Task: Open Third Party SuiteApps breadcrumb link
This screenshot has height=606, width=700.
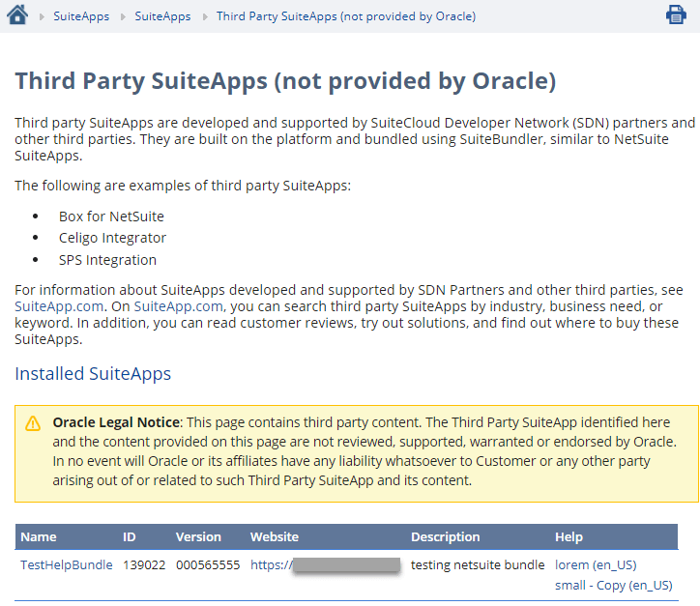Action: 346,16
